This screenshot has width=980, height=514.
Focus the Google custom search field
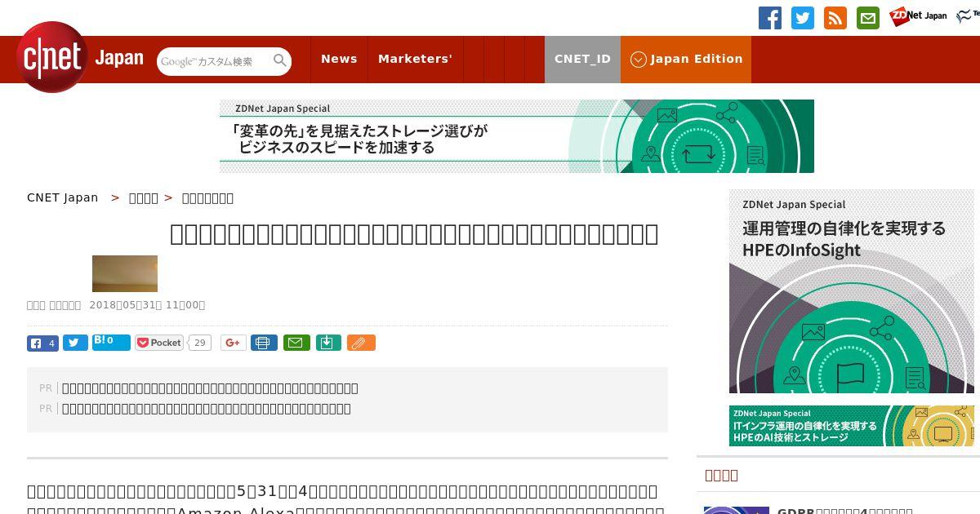pyautogui.click(x=215, y=61)
